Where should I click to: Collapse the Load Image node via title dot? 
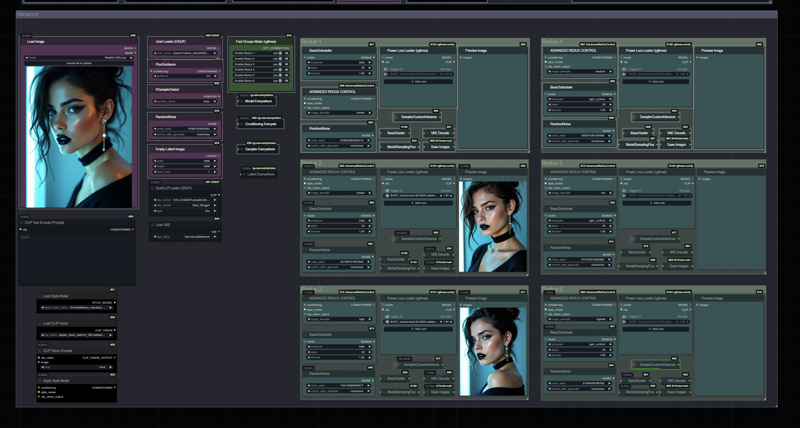(24, 41)
